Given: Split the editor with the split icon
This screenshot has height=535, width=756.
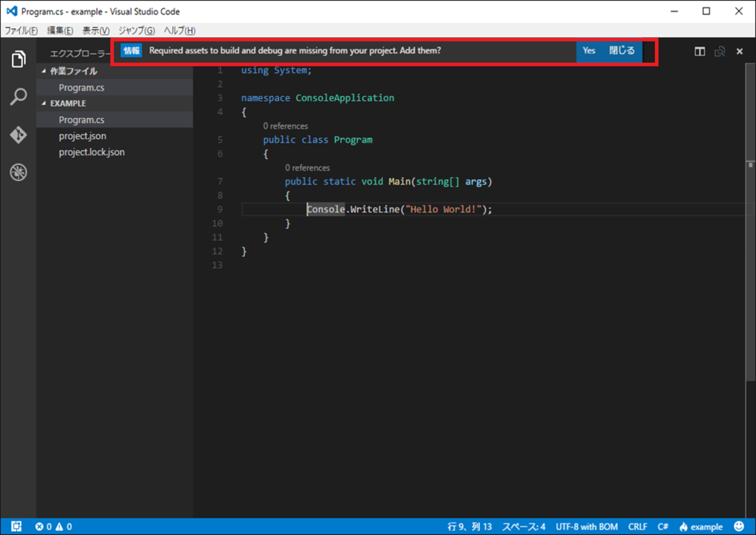Looking at the screenshot, I should click(700, 51).
